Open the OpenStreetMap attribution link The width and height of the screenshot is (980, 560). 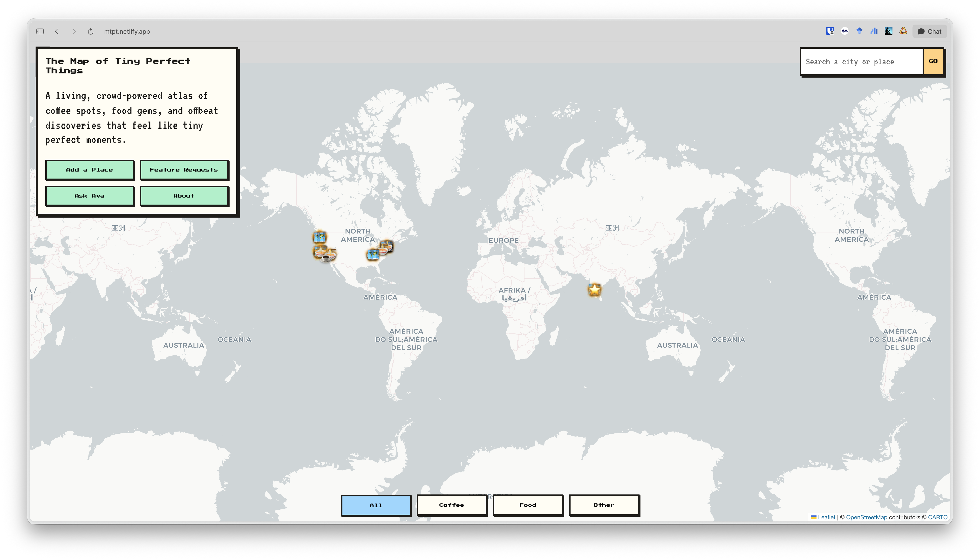[866, 517]
